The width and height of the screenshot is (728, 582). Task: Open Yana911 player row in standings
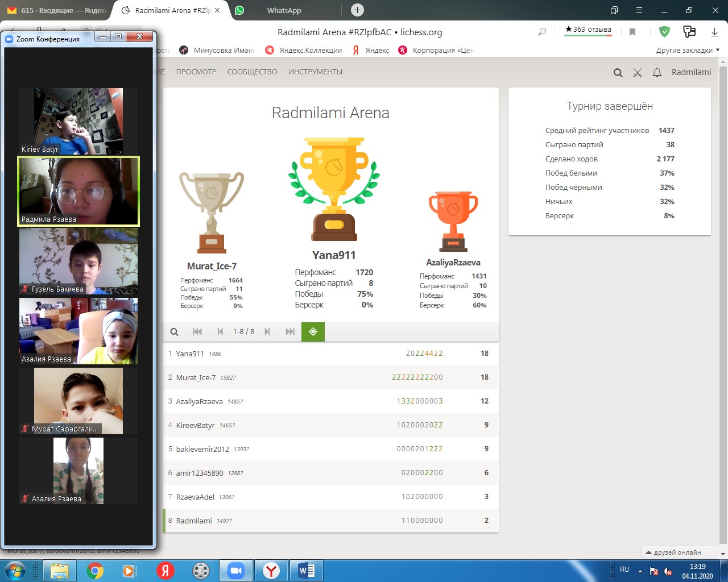(x=190, y=354)
